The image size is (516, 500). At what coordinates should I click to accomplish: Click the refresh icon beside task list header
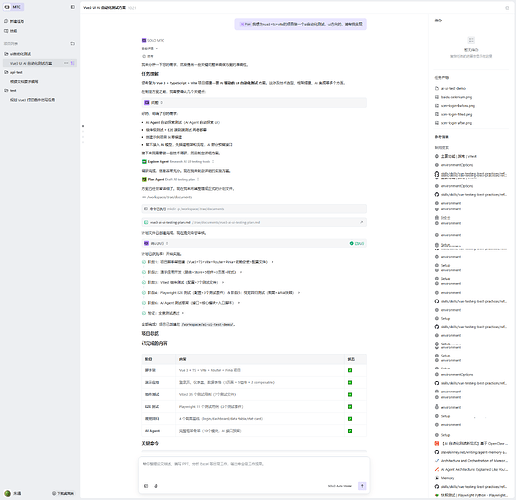(73, 44)
